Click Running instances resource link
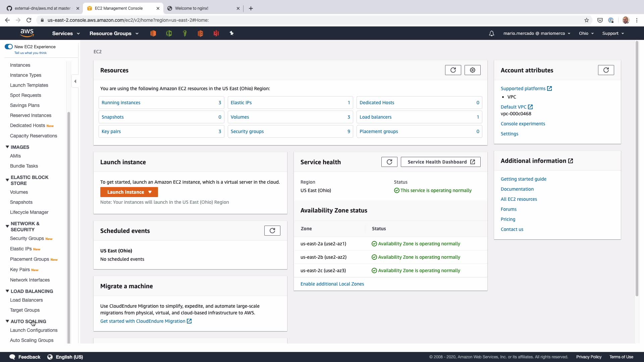 (121, 103)
